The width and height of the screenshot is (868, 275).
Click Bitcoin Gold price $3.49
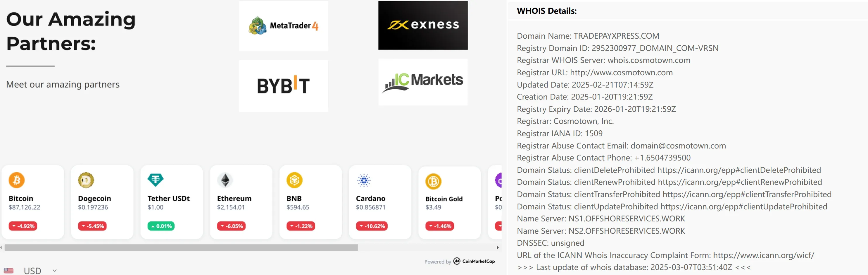click(x=433, y=207)
